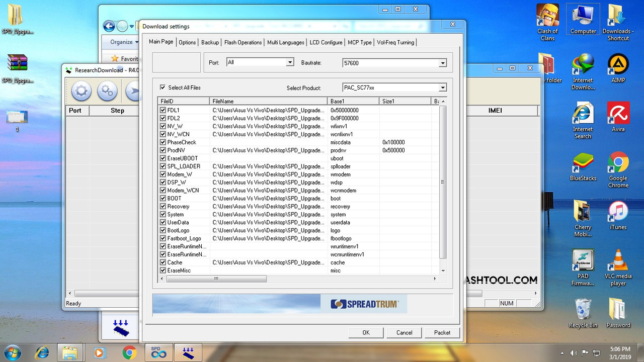Screen dimensions: 644x362
Task: Uncheck FDL2 file checkbox
Action: (x=163, y=118)
